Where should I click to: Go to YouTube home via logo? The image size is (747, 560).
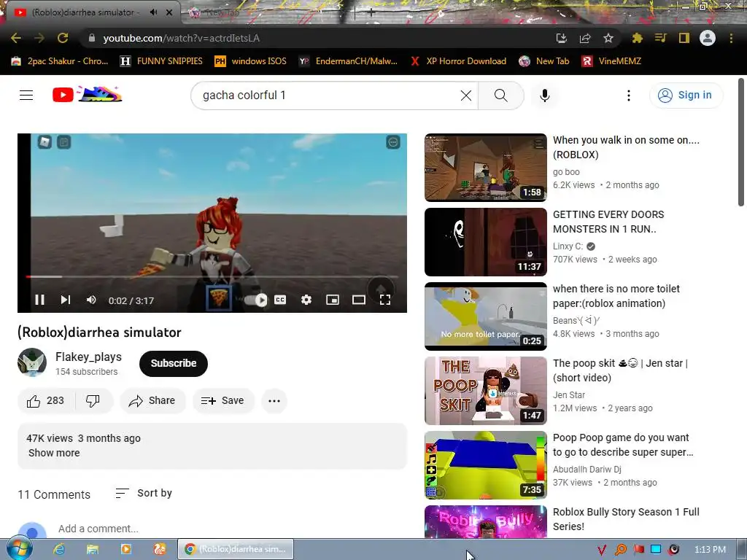[88, 94]
